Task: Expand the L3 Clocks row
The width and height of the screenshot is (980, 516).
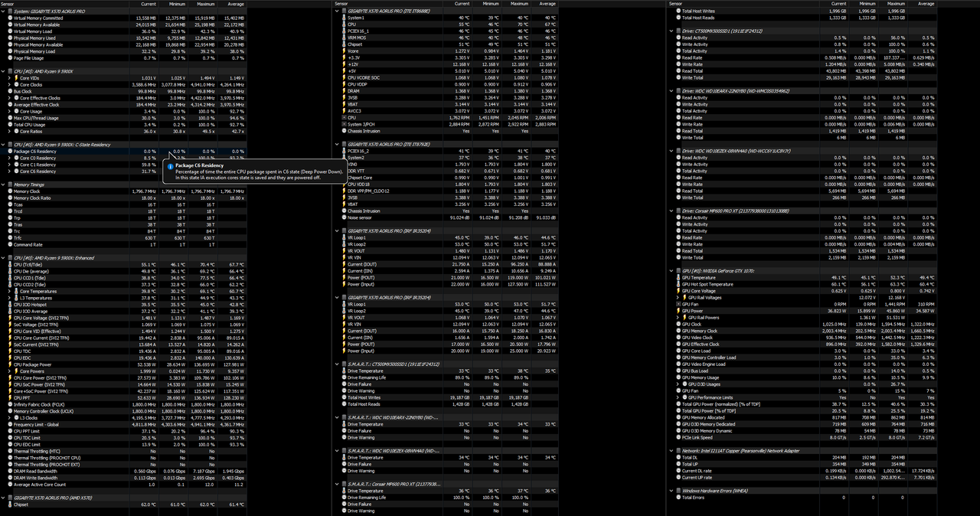Action: click(9, 418)
